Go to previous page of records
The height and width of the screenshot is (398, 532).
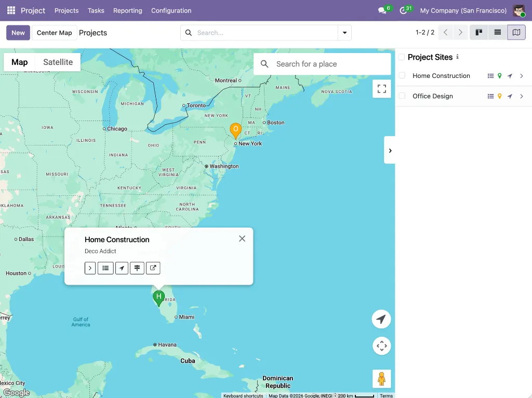[445, 33]
